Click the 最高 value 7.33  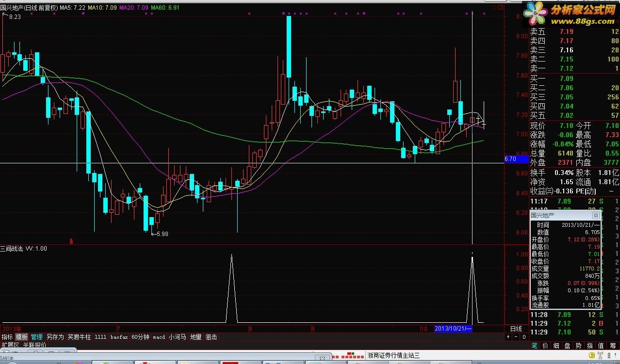611,135
